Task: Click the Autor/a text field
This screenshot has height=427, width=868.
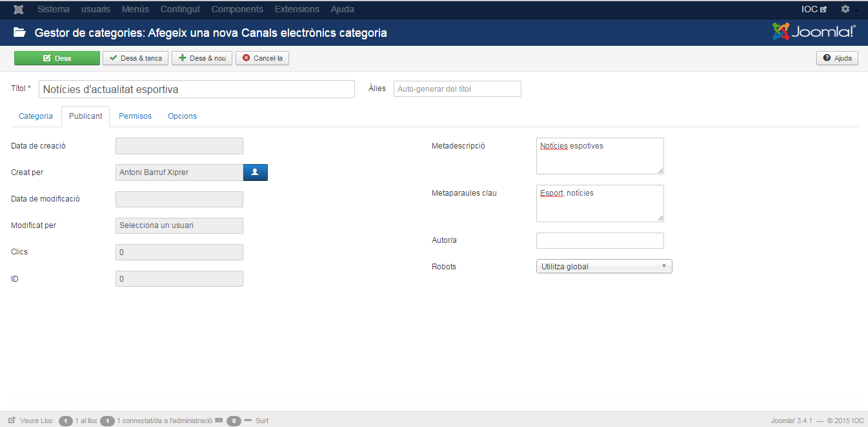Action: 600,240
